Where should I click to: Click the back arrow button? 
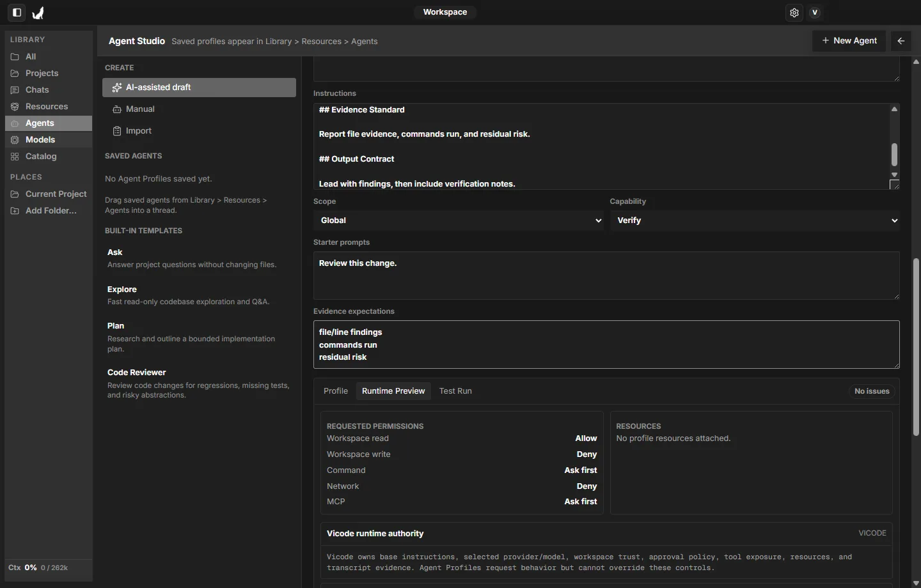click(x=901, y=41)
